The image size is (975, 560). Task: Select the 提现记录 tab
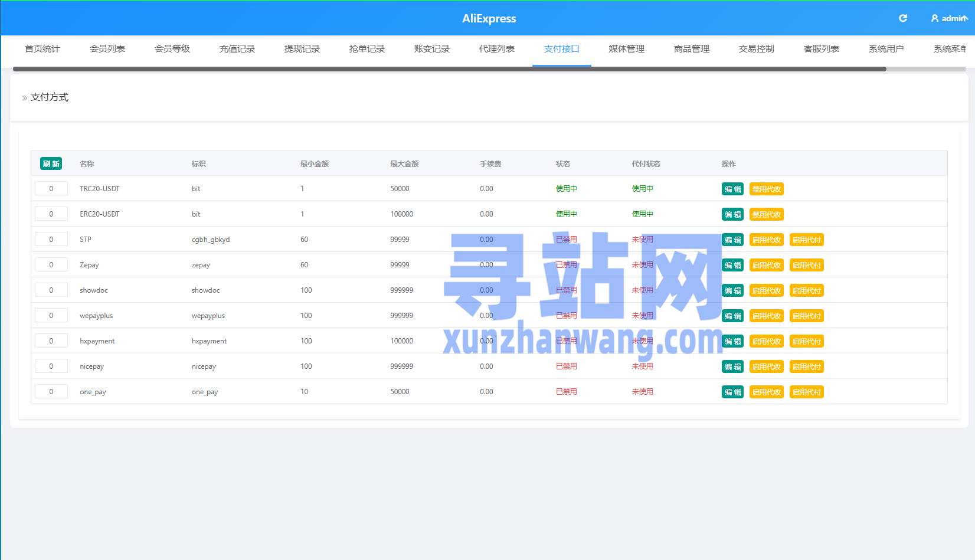[302, 49]
